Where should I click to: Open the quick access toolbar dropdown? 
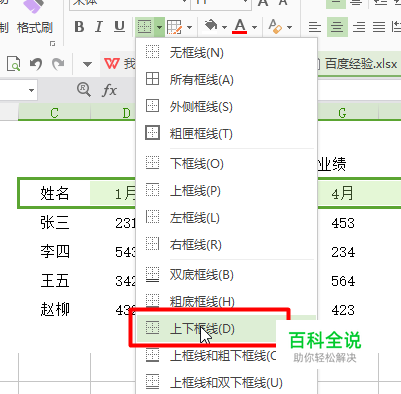pyautogui.click(x=87, y=64)
